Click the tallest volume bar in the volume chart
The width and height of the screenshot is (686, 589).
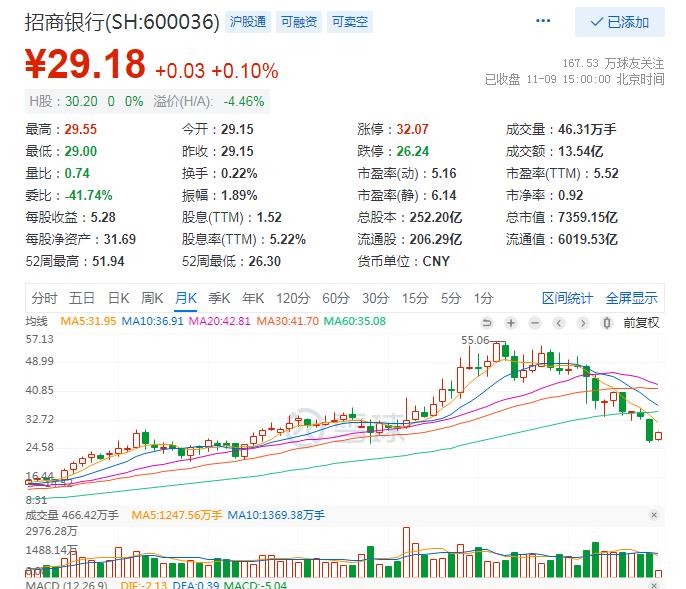(x=406, y=552)
